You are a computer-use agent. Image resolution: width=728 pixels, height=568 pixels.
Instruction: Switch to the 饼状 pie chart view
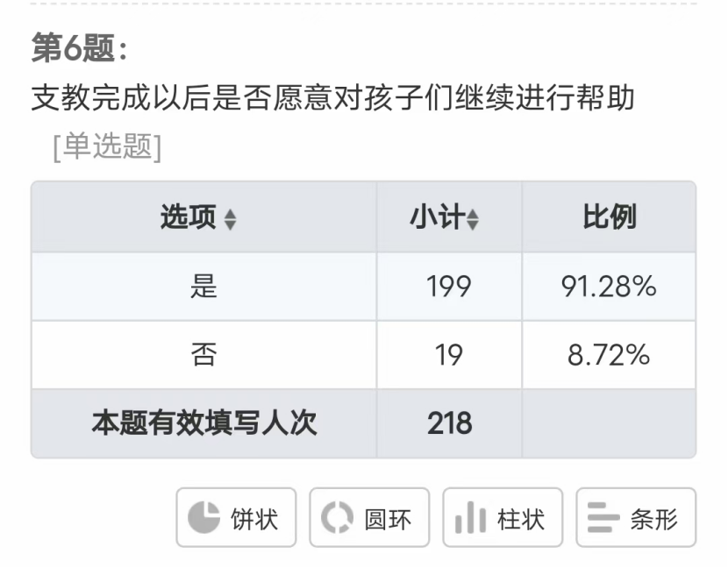click(x=236, y=518)
